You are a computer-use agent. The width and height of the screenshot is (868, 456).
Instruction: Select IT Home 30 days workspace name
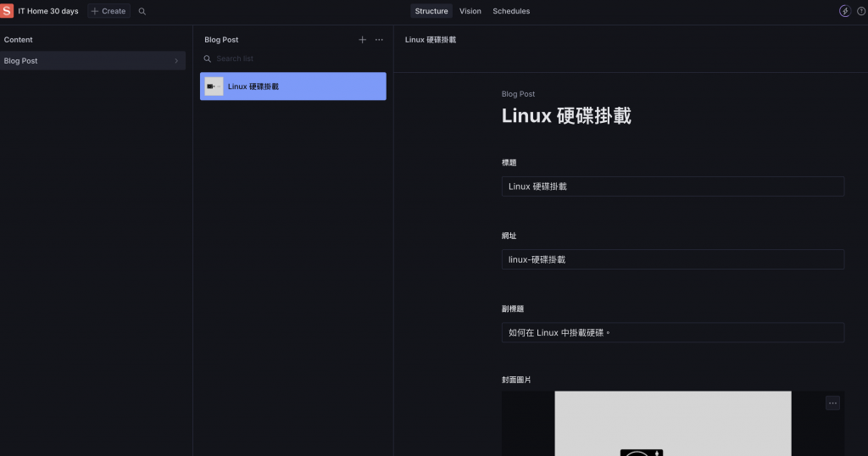48,11
